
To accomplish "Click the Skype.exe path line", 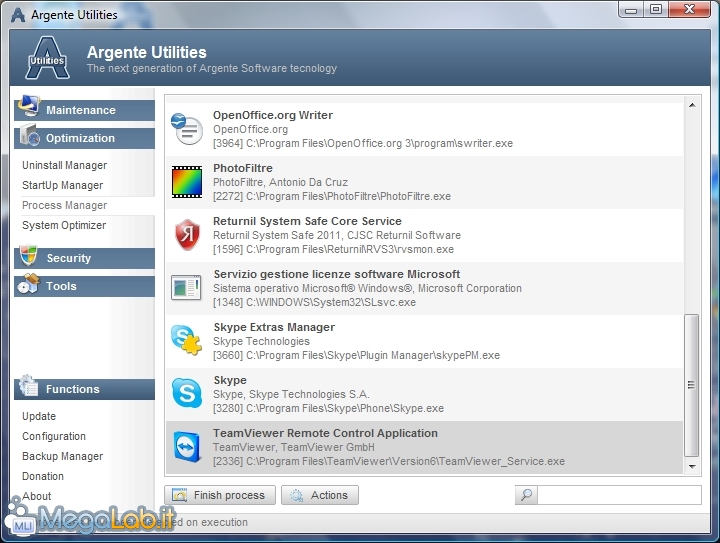I will point(328,409).
